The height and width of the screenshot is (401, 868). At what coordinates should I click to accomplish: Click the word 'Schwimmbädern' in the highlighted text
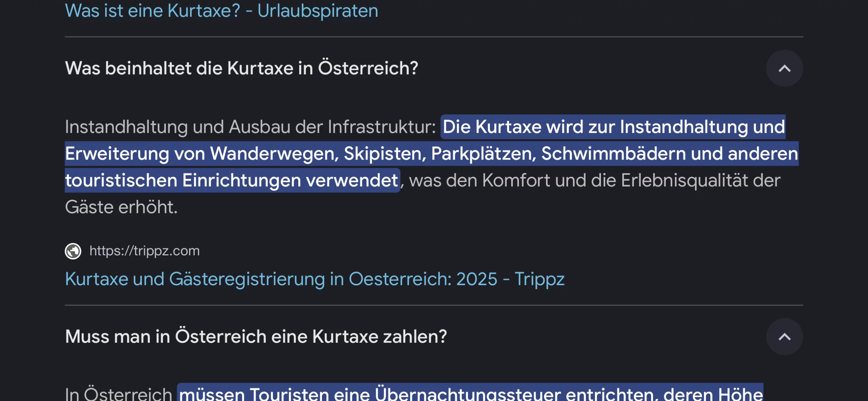pos(613,154)
